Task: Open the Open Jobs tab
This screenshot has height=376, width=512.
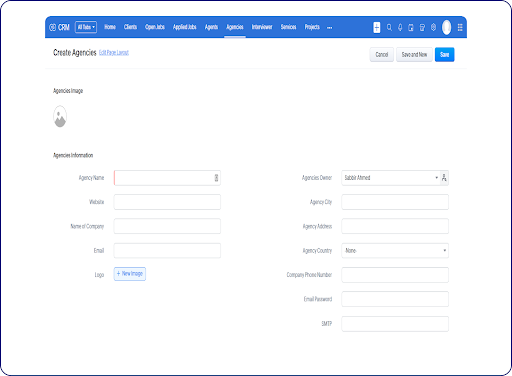Action: 155,27
